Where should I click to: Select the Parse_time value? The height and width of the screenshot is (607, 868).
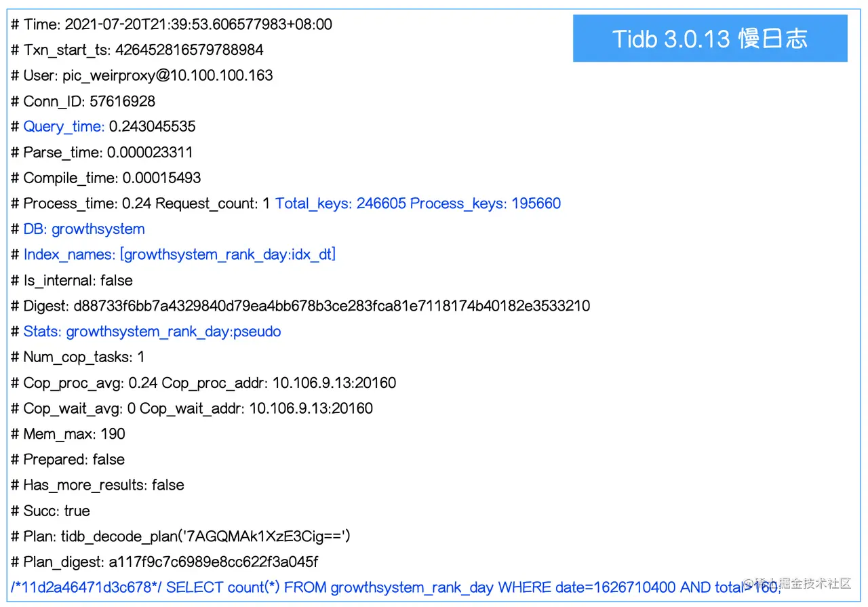coord(150,153)
